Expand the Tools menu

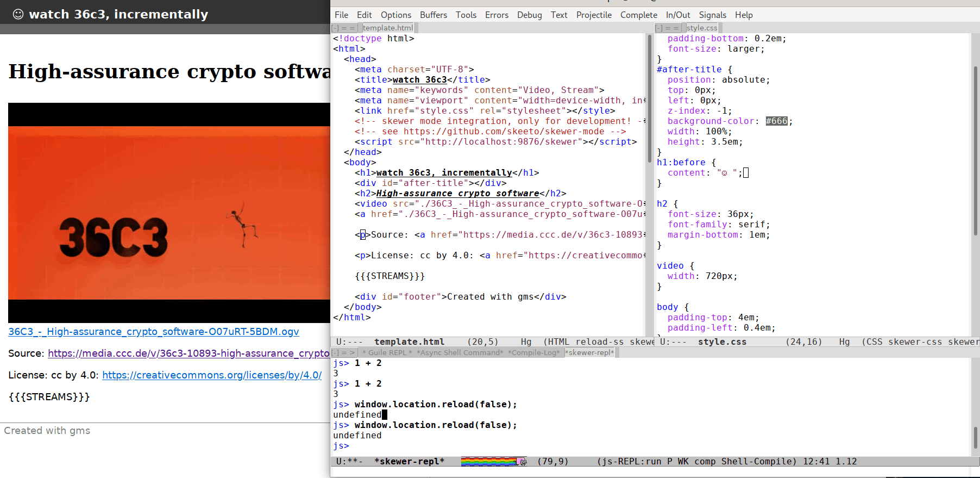(466, 15)
